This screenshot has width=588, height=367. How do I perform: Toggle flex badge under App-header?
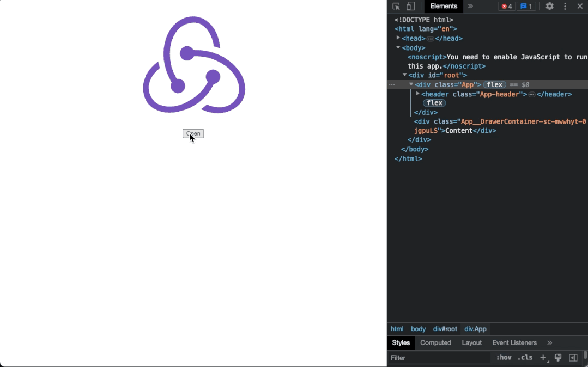point(434,103)
